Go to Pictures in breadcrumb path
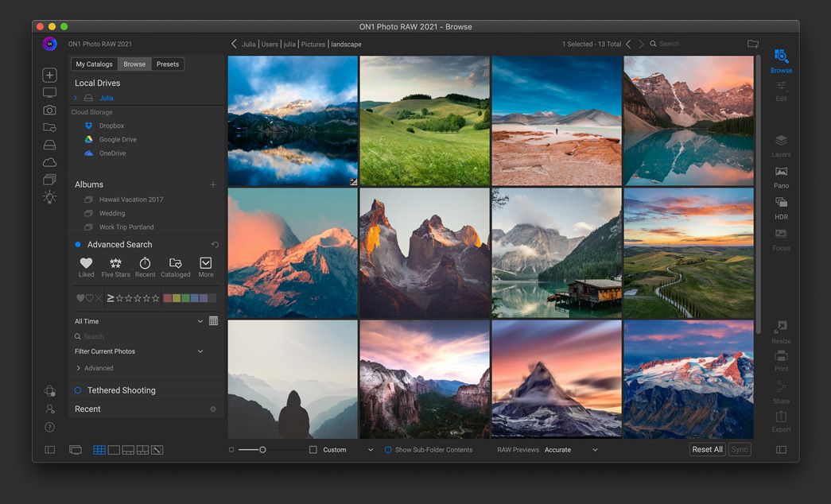 click(x=313, y=45)
